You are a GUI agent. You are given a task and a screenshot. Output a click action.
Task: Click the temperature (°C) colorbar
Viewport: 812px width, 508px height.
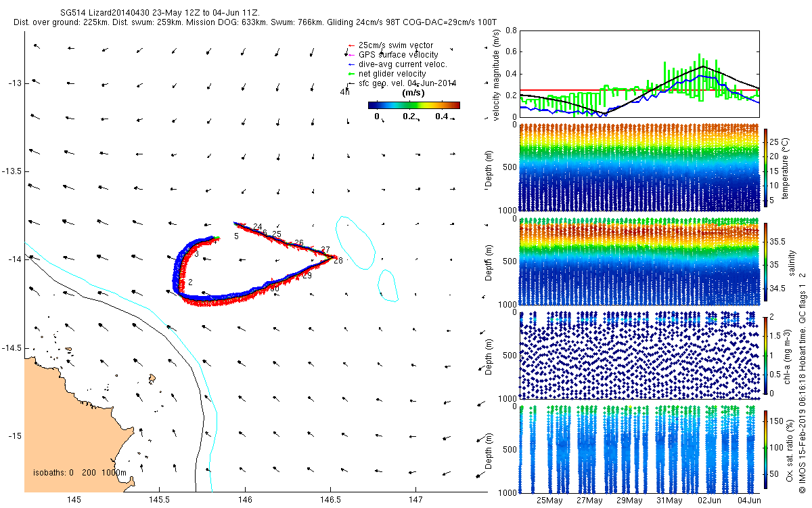[x=767, y=167]
